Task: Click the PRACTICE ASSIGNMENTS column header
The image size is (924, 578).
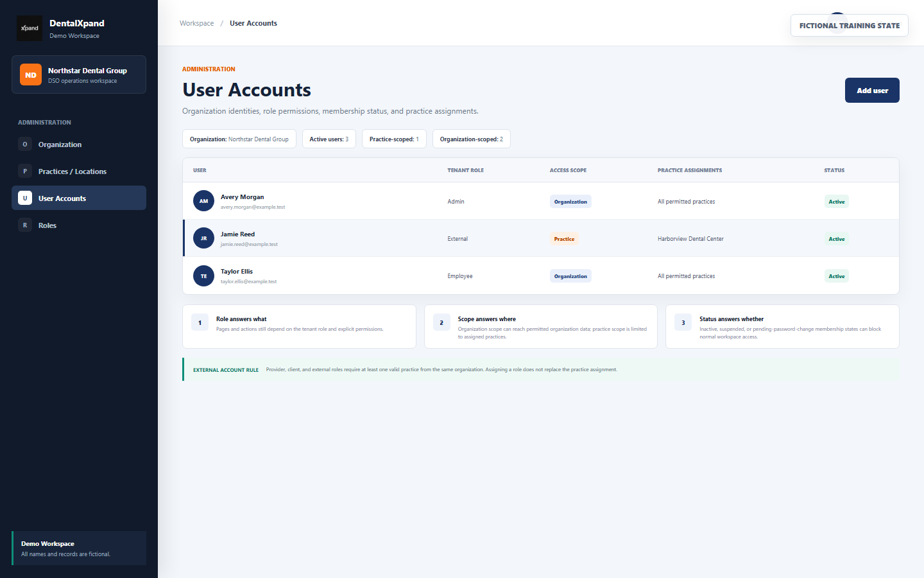Action: pos(690,170)
